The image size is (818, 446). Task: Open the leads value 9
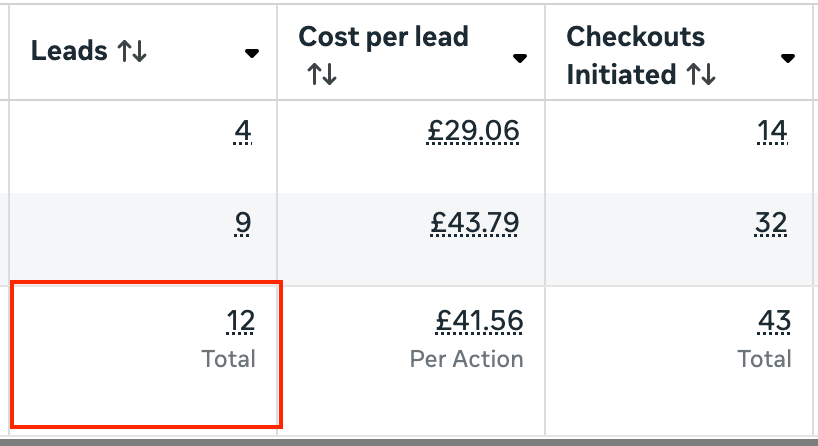tap(243, 223)
